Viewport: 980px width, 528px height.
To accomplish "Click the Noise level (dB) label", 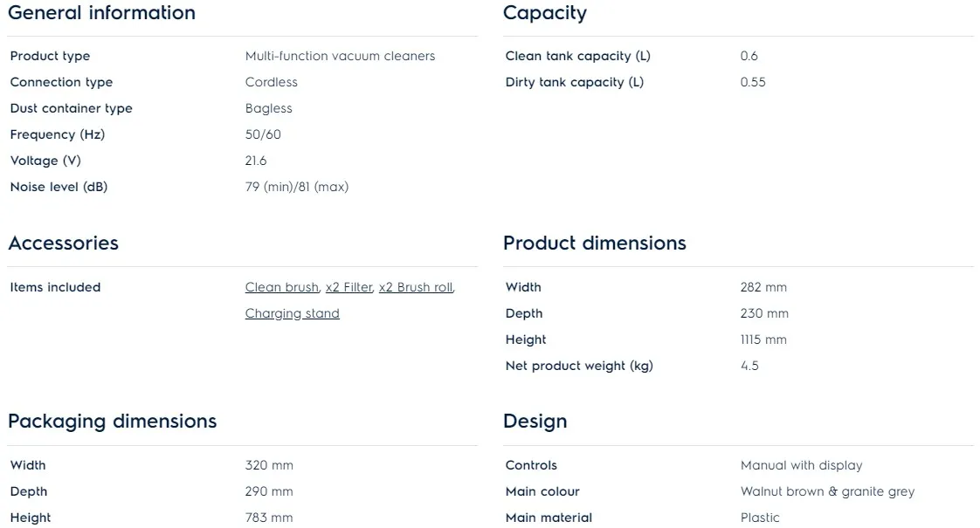I will point(59,187).
